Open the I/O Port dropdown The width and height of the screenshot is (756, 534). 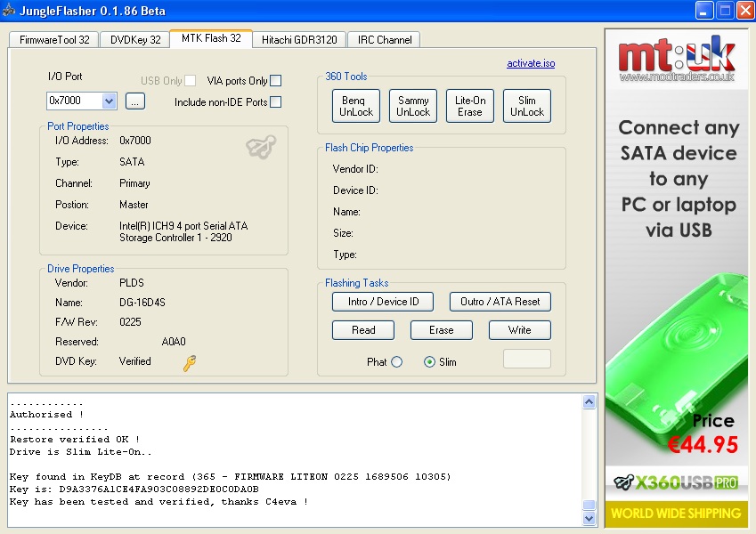coord(109,101)
